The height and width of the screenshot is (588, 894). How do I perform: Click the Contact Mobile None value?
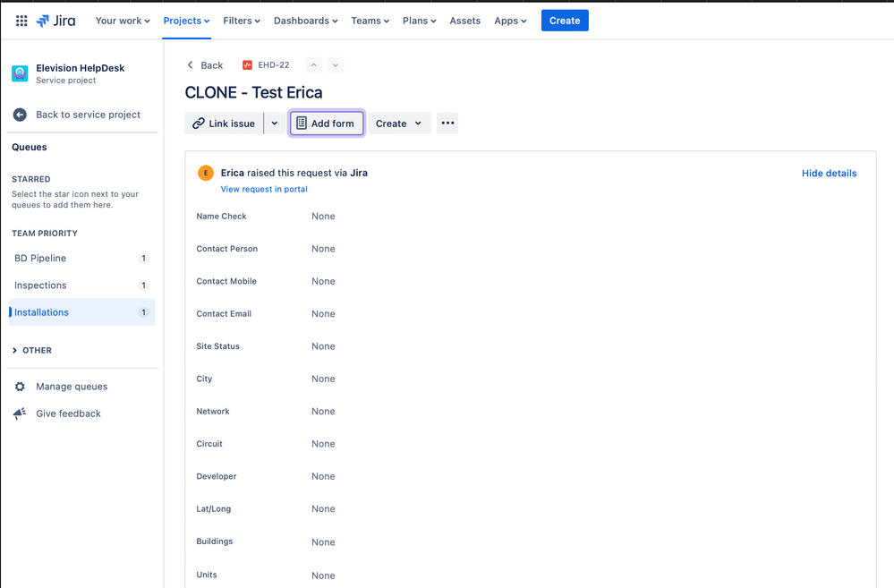pos(323,281)
